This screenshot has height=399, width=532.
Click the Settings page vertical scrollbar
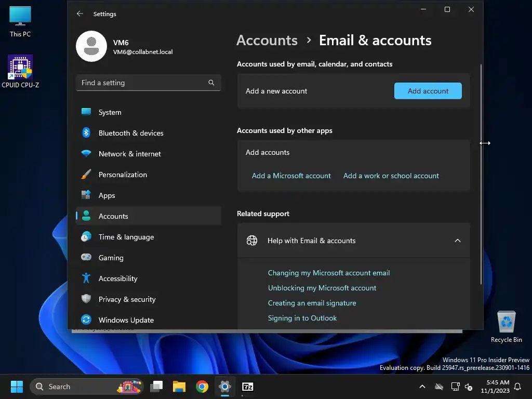pos(481,174)
